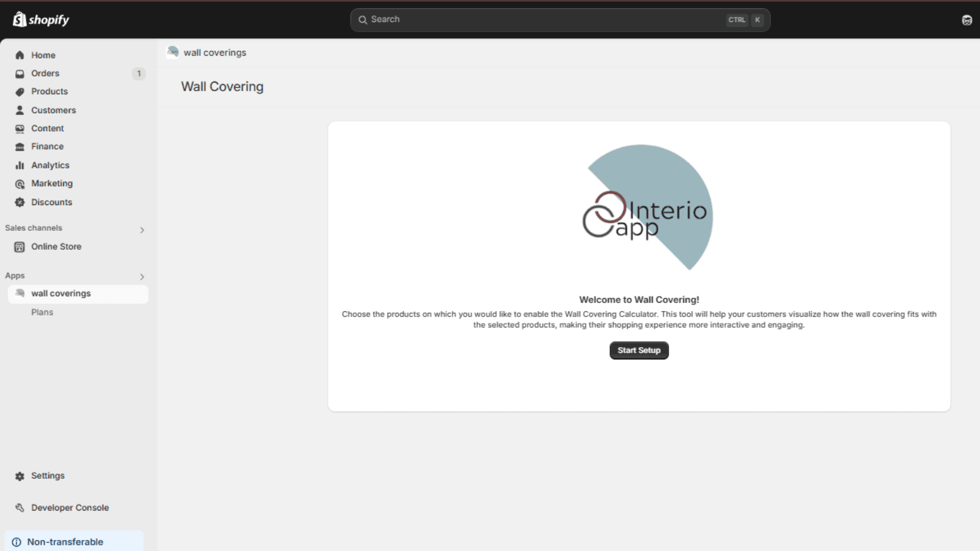Click the Orders inbox icon

pyautogui.click(x=20, y=73)
